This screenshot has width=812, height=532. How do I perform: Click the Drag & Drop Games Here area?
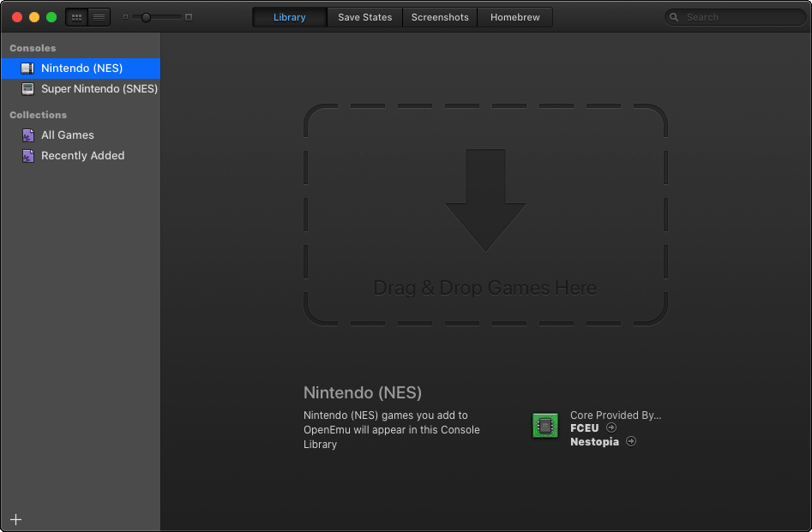(485, 215)
